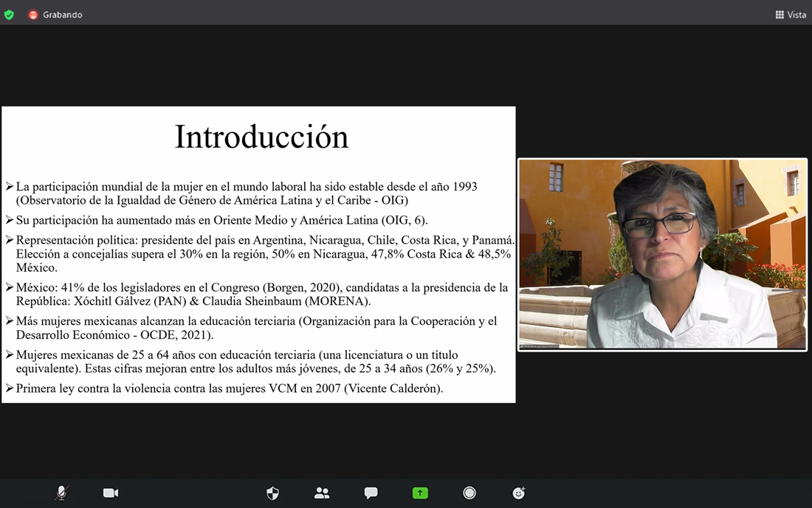812x508 pixels.
Task: Click the 'Representación política' bullet
Action: (261, 254)
